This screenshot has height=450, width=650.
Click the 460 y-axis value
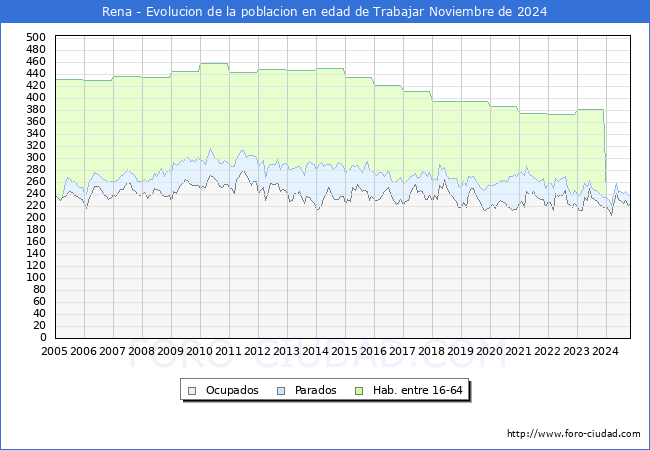coord(36,62)
